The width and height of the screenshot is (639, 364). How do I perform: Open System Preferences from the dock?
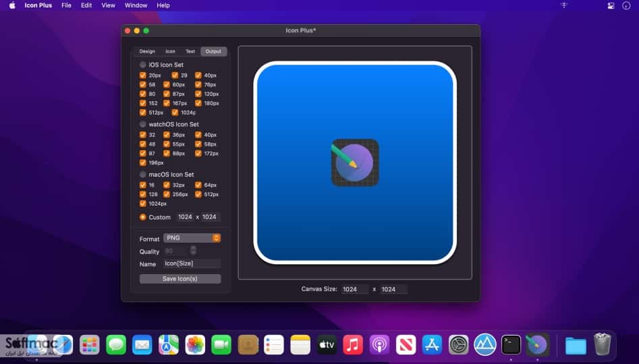[458, 345]
